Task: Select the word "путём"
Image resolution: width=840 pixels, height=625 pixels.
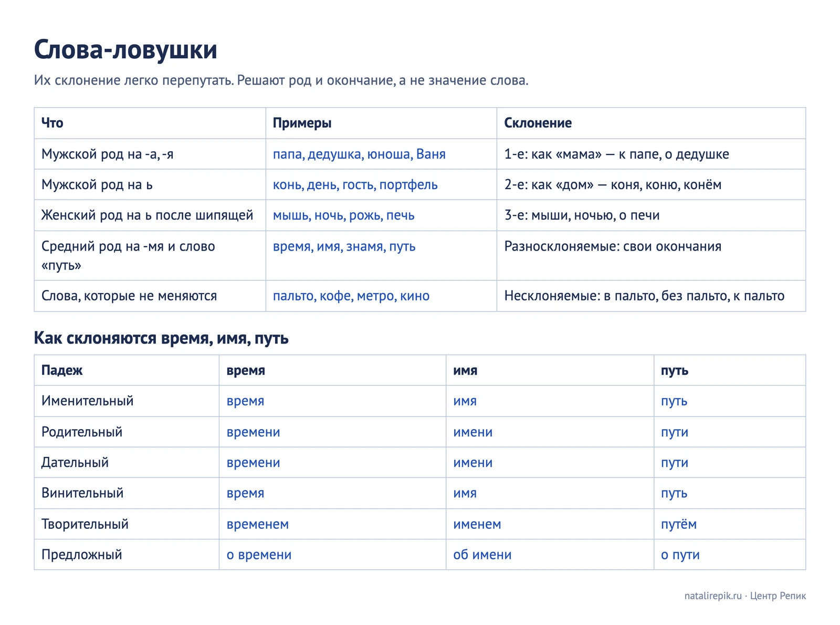Action: pyautogui.click(x=679, y=524)
